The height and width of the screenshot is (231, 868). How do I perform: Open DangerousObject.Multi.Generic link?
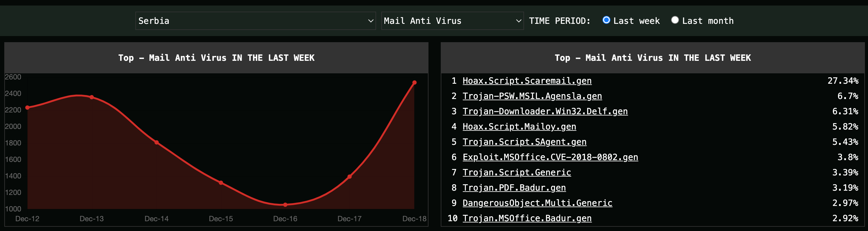click(x=537, y=203)
